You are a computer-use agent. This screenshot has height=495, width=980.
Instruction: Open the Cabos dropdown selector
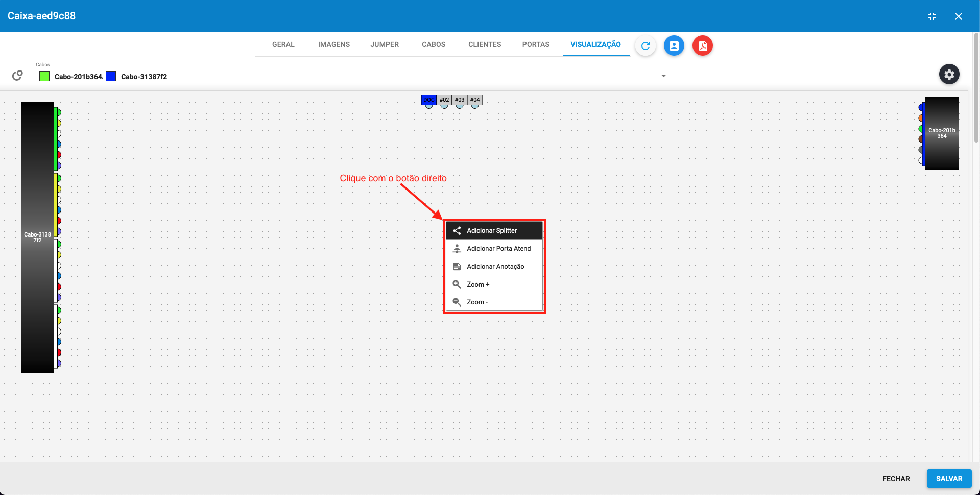click(663, 76)
